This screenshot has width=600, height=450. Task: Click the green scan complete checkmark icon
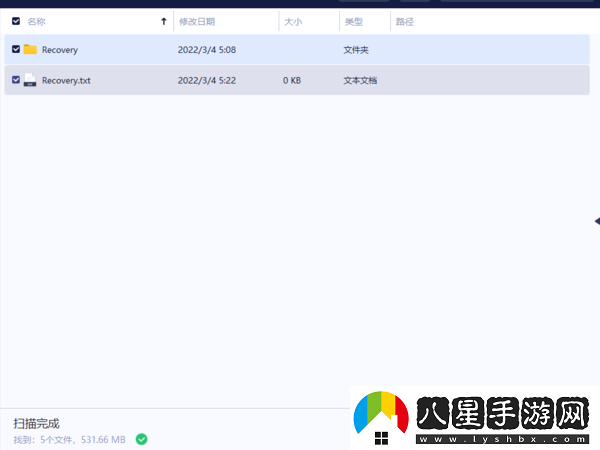[142, 439]
